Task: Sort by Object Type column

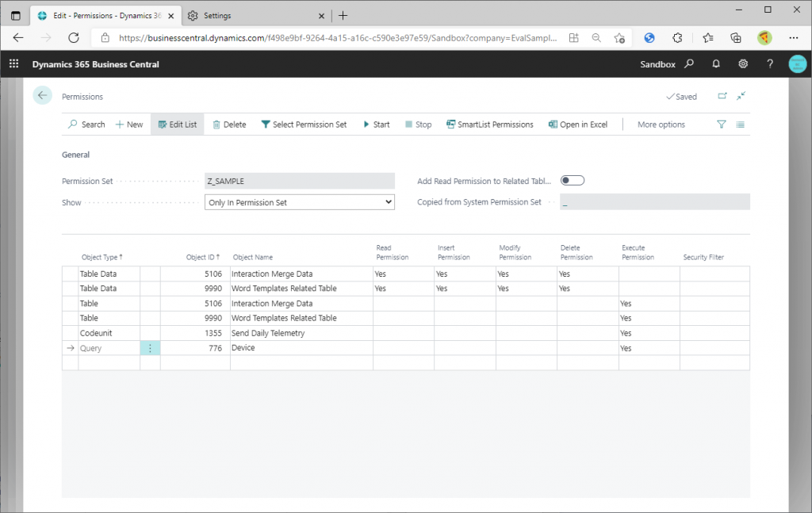Action: pos(102,257)
